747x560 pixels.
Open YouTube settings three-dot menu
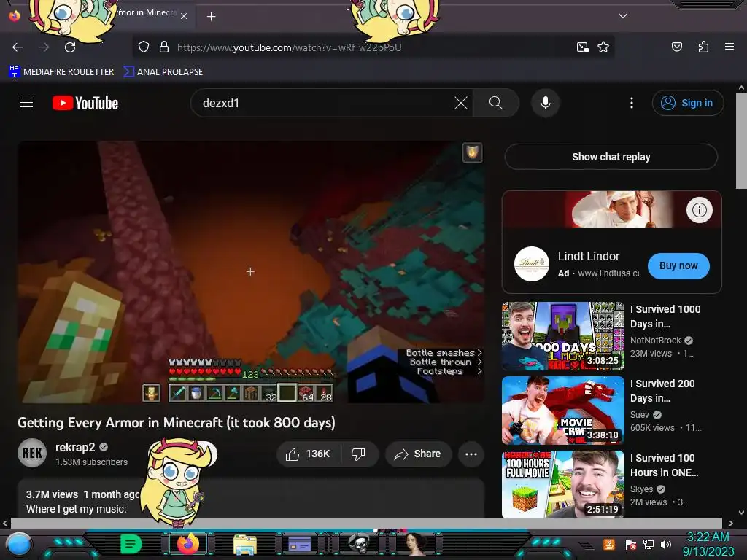click(632, 103)
